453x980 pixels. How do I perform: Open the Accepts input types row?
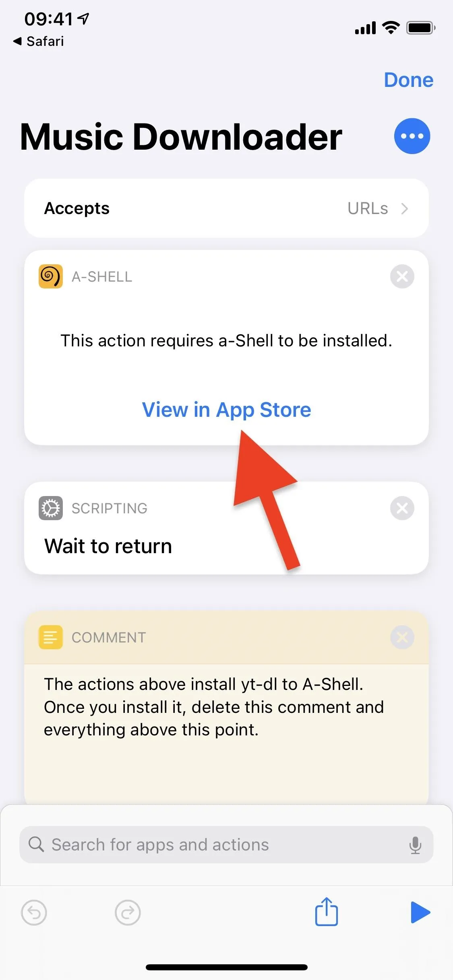click(x=226, y=208)
